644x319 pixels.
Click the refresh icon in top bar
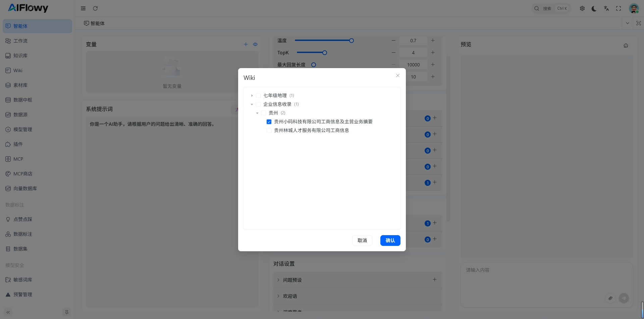95,8
